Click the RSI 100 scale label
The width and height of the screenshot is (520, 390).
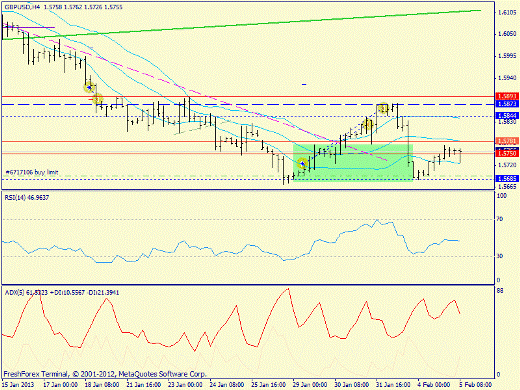pos(502,196)
